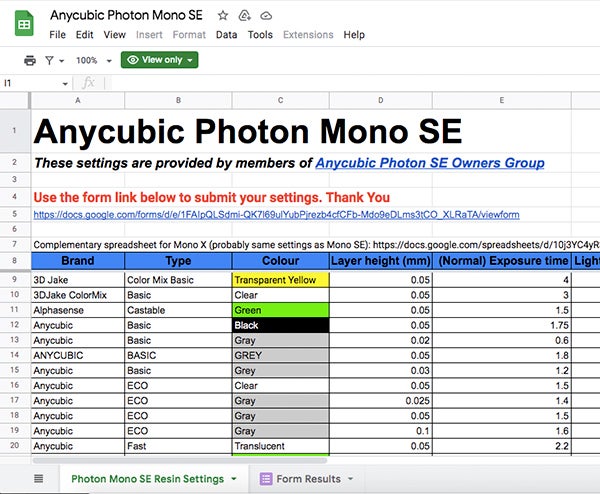Select the 0.1 layer height cell
Viewport: 600px width, 494px height.
(381, 431)
